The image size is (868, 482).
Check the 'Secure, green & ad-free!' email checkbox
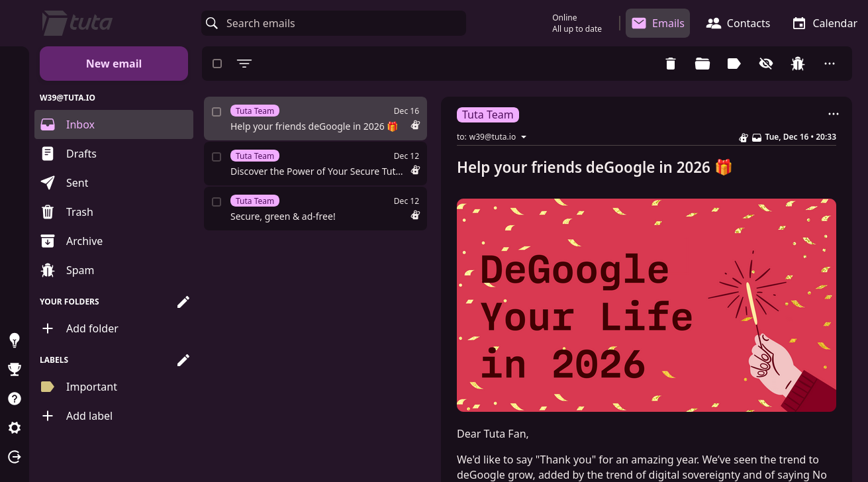[217, 202]
